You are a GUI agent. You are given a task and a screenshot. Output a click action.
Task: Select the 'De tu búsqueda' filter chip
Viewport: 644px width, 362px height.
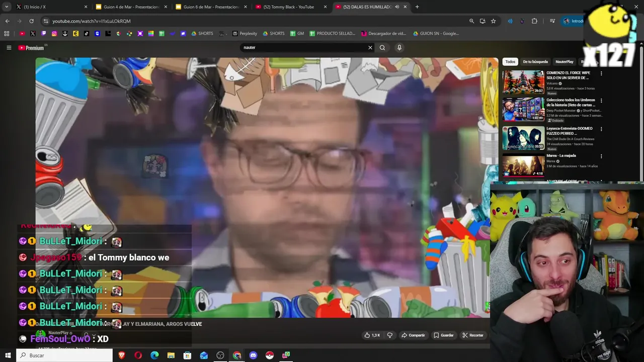click(535, 62)
